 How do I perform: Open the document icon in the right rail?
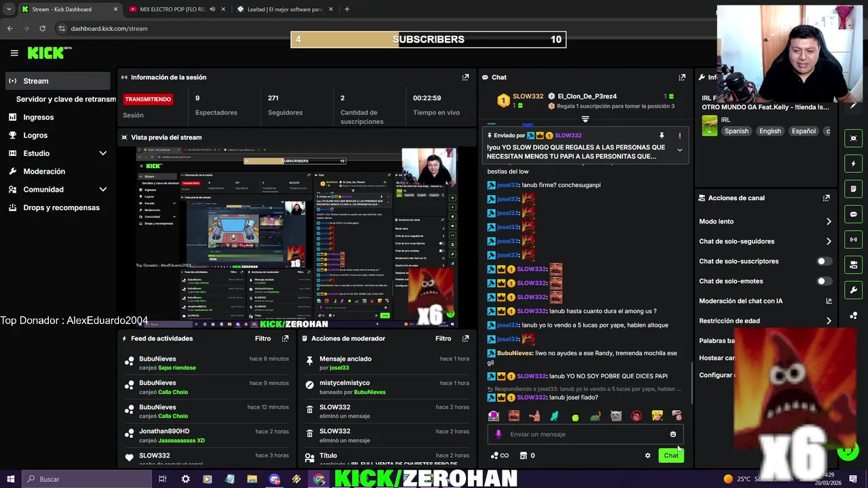854,188
